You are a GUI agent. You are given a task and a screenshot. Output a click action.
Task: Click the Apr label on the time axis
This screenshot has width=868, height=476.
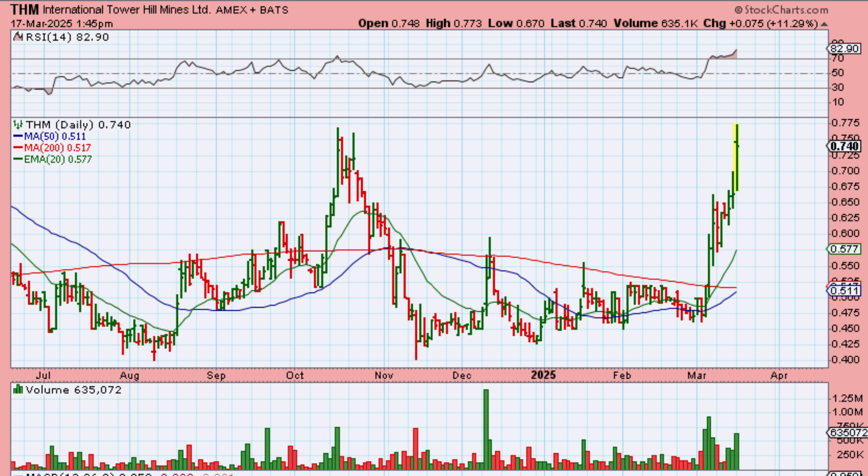tap(779, 375)
